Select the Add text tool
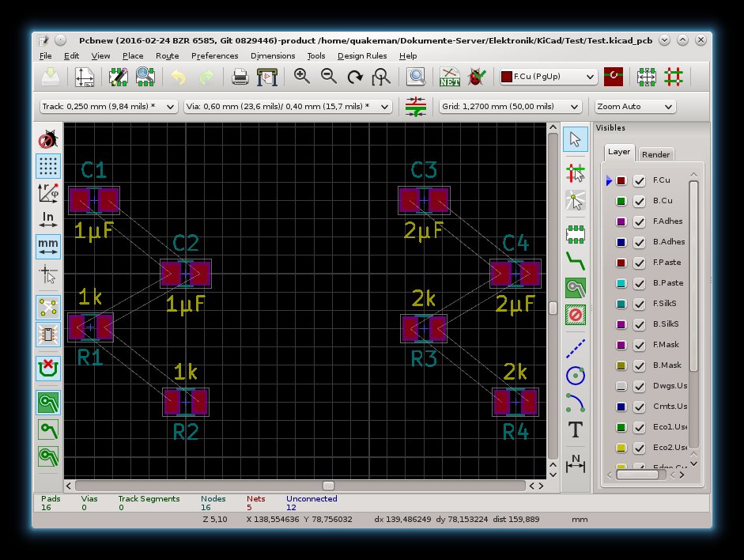The width and height of the screenshot is (744, 560). click(576, 429)
